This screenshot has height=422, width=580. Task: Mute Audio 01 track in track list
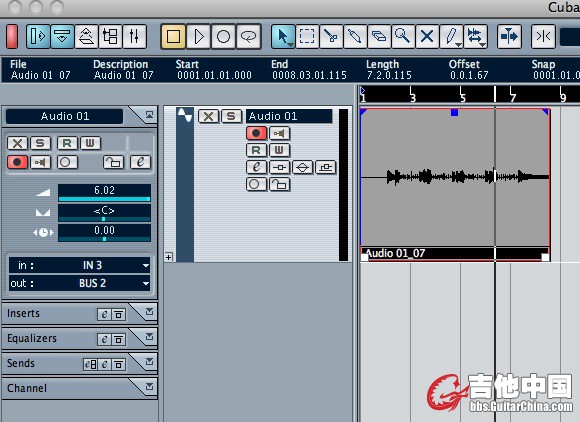coord(208,116)
